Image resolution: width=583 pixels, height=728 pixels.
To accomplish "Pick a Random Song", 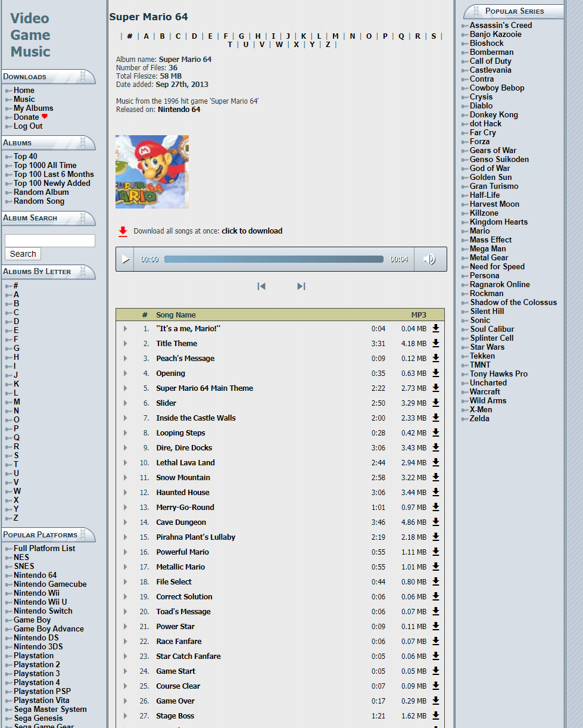I will coord(39,201).
